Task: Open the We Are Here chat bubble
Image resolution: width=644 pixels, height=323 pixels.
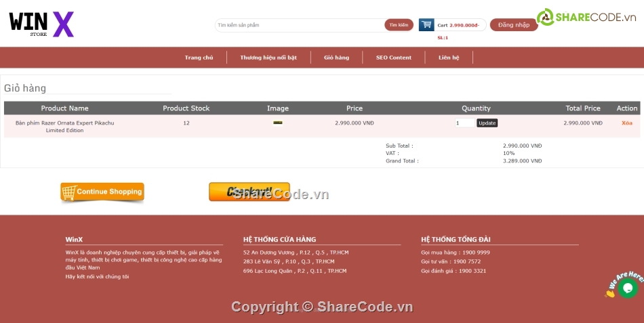Action: [x=627, y=288]
